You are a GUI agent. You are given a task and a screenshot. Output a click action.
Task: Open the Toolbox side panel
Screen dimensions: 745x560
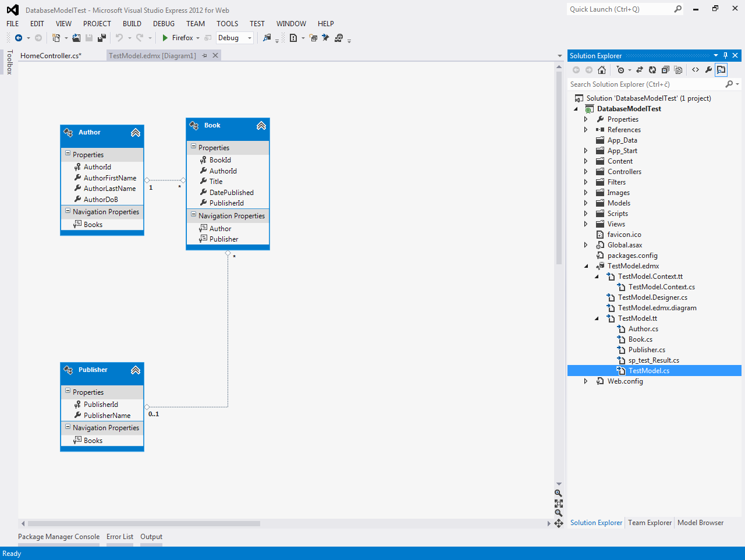9,62
